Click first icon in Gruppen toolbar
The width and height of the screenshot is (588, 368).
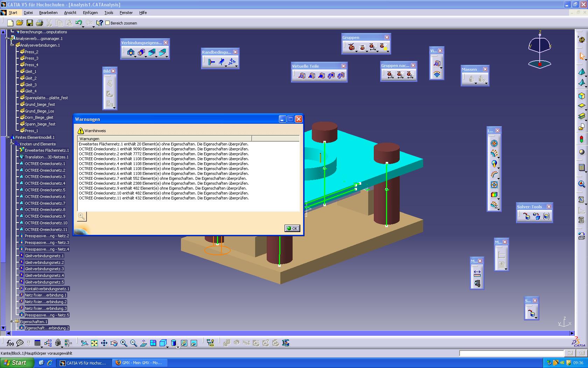click(352, 47)
